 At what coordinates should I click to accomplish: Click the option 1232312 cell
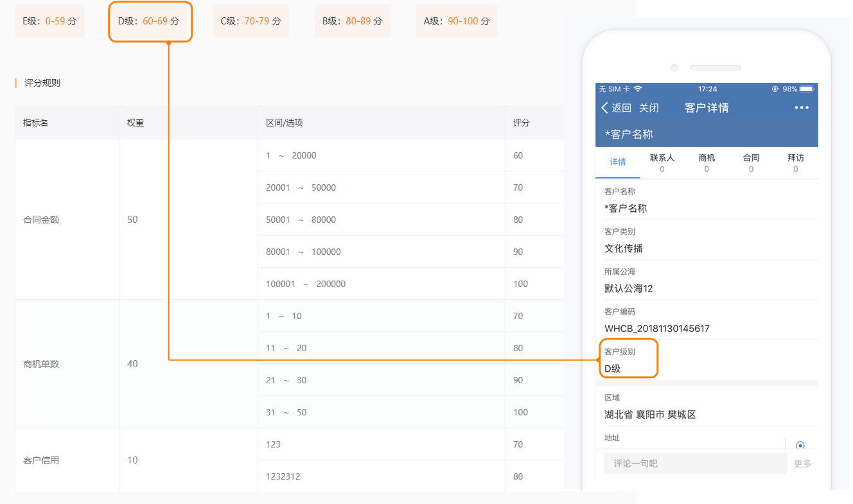(x=382, y=476)
